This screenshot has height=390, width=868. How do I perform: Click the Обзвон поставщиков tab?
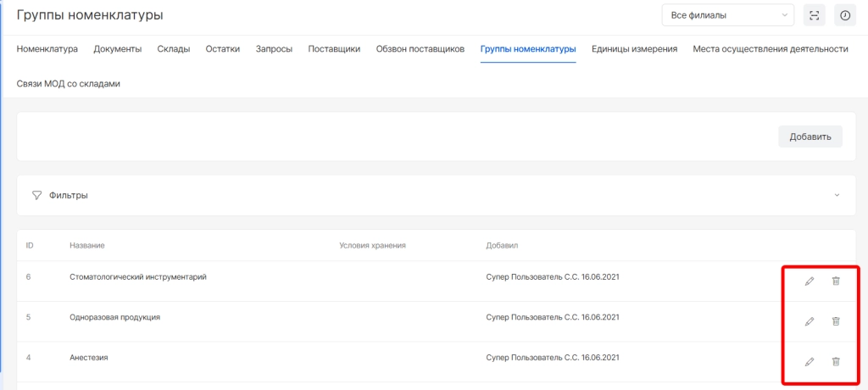420,49
